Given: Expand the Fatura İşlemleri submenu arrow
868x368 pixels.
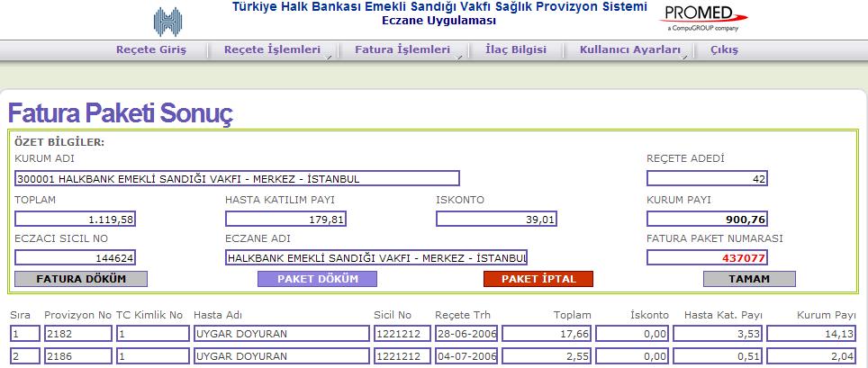Looking at the screenshot, I should pos(458,56).
